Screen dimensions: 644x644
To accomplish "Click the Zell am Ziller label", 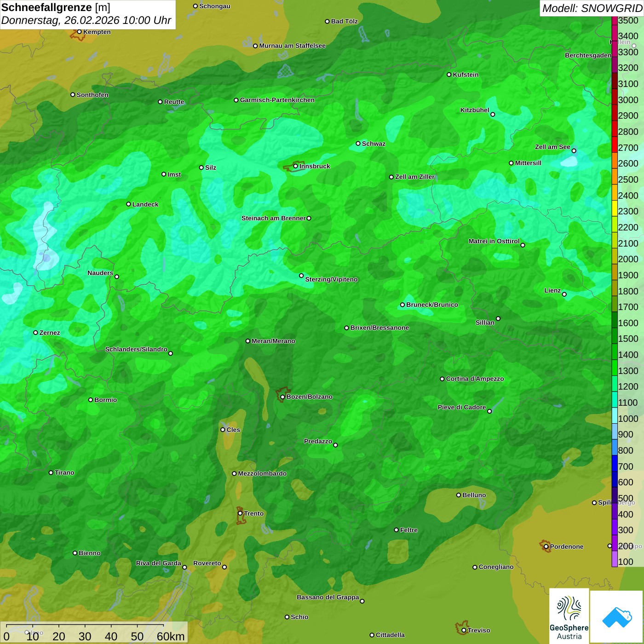I will (x=414, y=177).
